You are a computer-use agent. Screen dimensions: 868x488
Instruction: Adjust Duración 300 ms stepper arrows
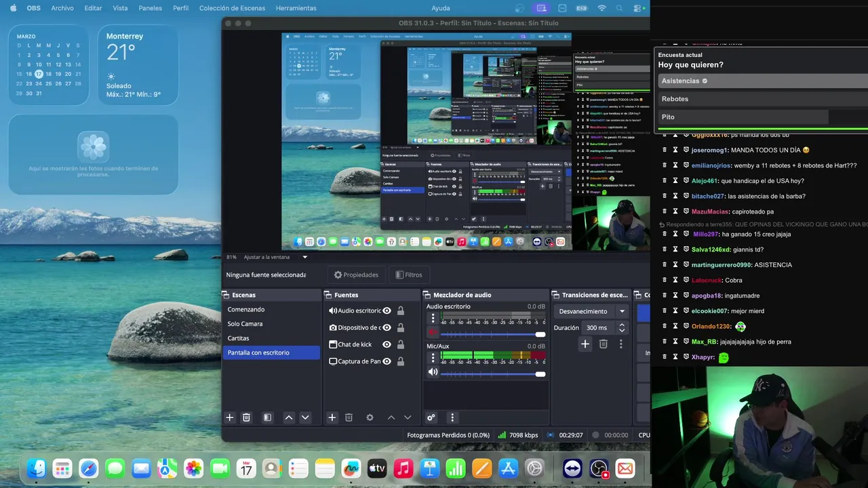[x=621, y=327]
